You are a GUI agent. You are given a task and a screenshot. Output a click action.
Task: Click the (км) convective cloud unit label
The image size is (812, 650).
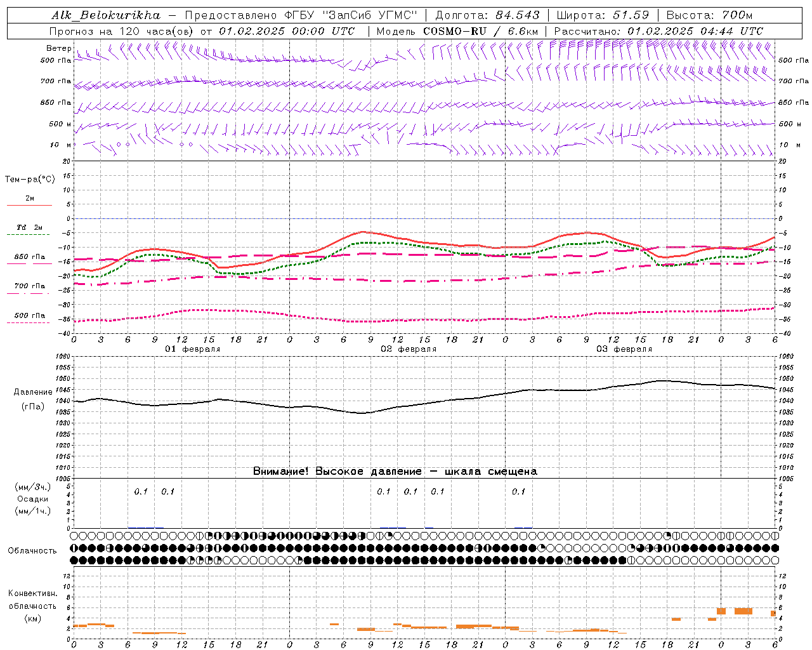(x=32, y=618)
